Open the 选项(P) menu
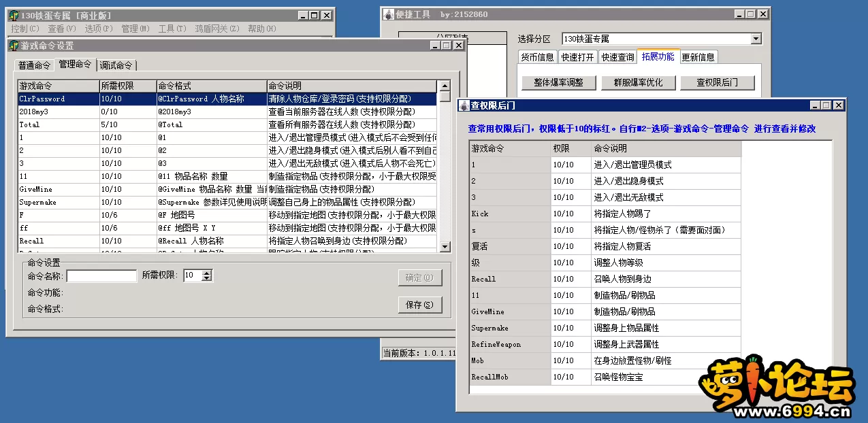 (99, 29)
